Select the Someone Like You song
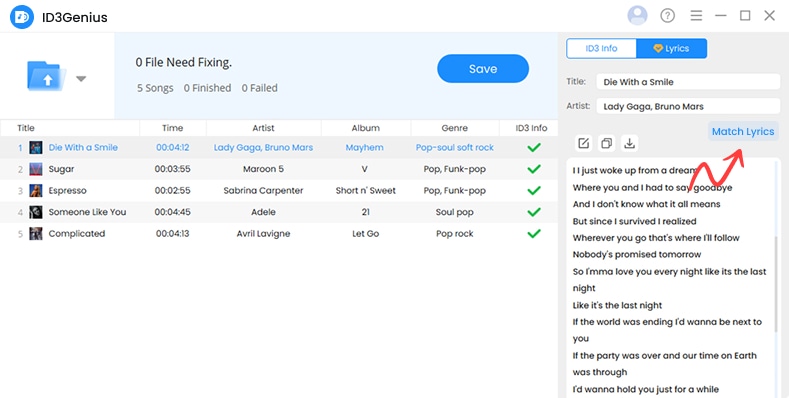789x398 pixels. point(279,212)
